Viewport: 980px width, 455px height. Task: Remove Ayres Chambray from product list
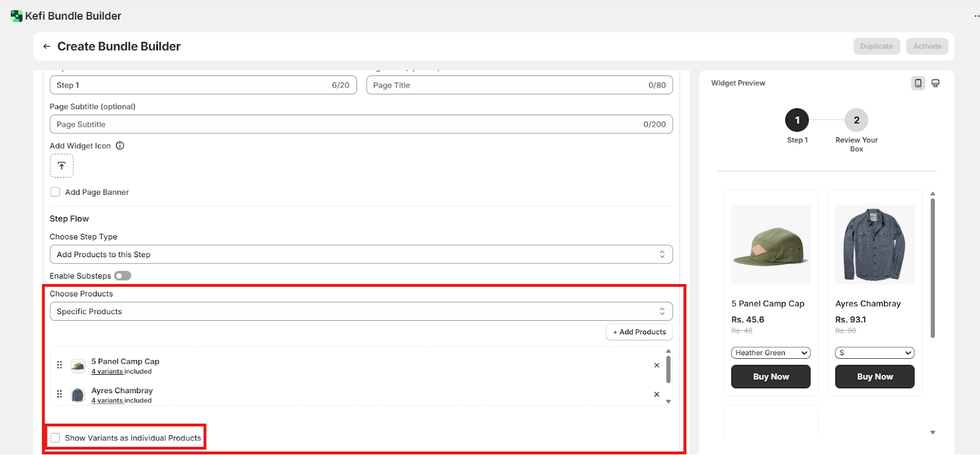(x=657, y=394)
